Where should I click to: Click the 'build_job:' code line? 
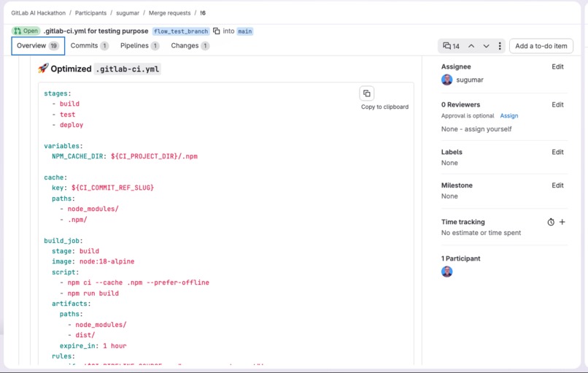point(63,241)
